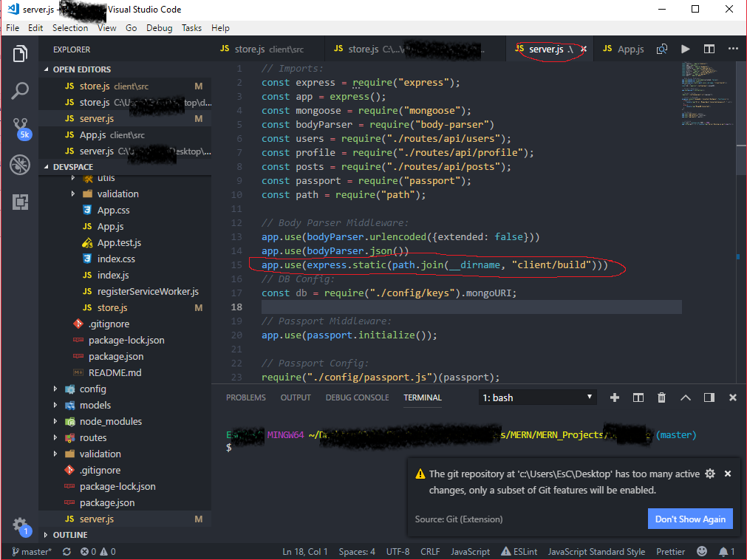Viewport: 747px width, 560px height.
Task: Switch to the Output panel tab
Action: pyautogui.click(x=296, y=397)
